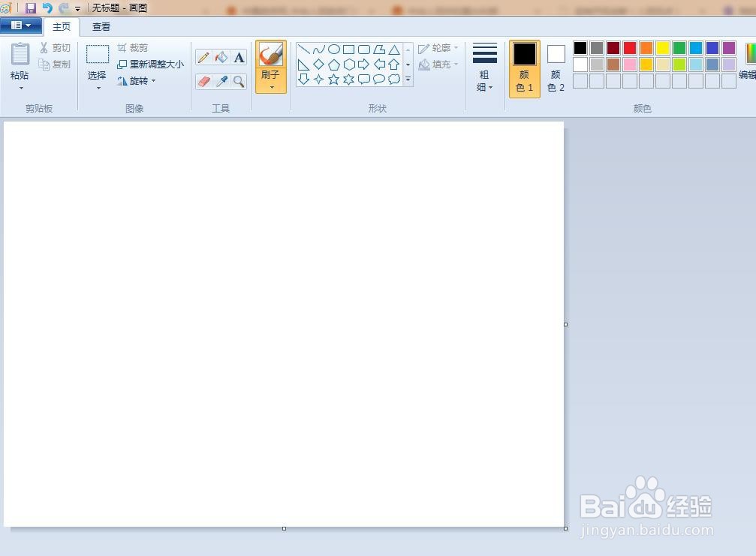Choose the Cloud callout shape
Image resolution: width=756 pixels, height=556 pixels.
pyautogui.click(x=394, y=79)
